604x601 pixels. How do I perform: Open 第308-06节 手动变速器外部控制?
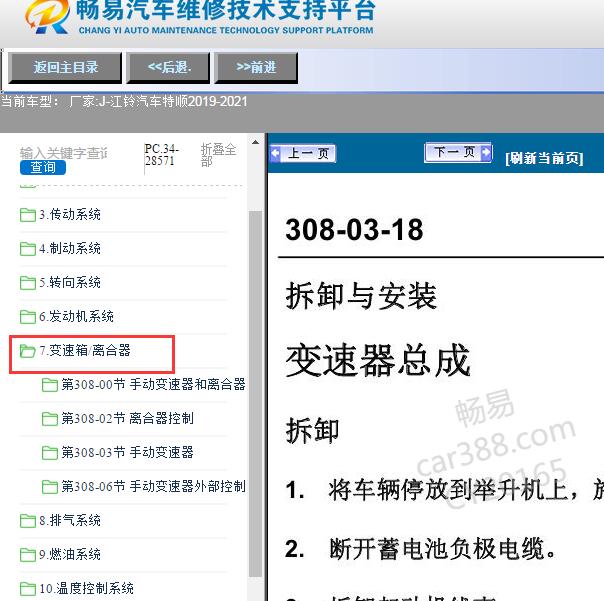coord(153,487)
